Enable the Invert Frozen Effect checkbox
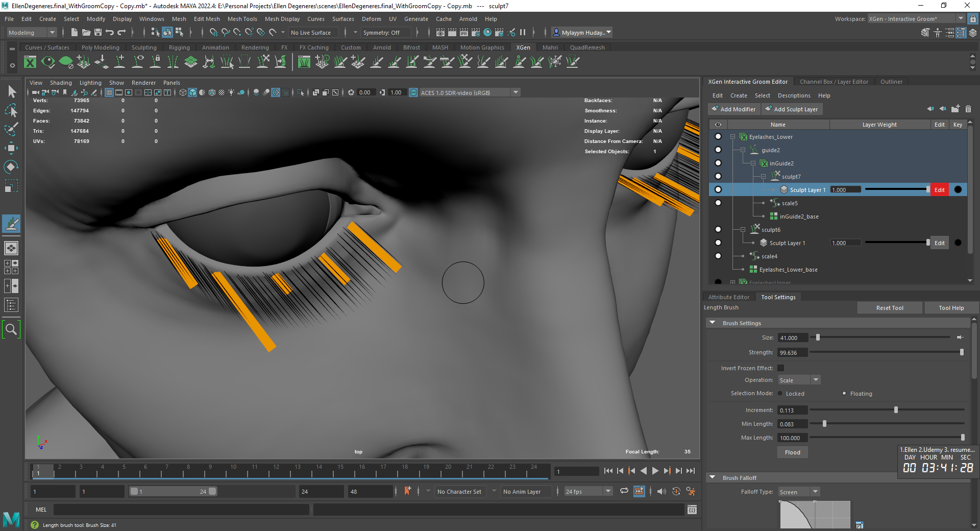Screen dimensions: 980x531 [x=781, y=368]
